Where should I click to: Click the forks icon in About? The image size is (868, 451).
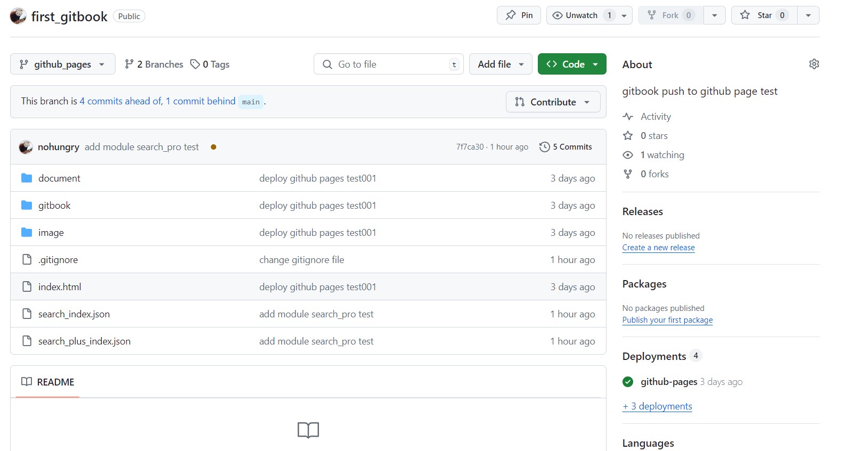tap(628, 174)
